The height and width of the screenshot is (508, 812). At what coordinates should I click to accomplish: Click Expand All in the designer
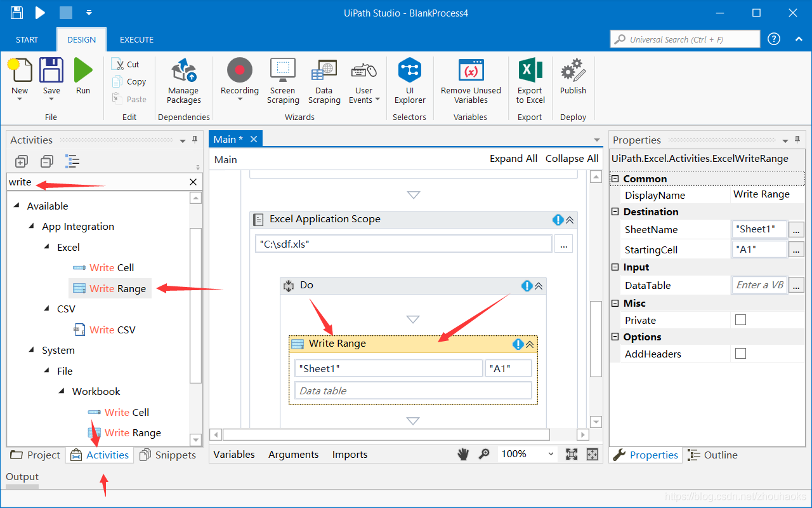coord(513,159)
